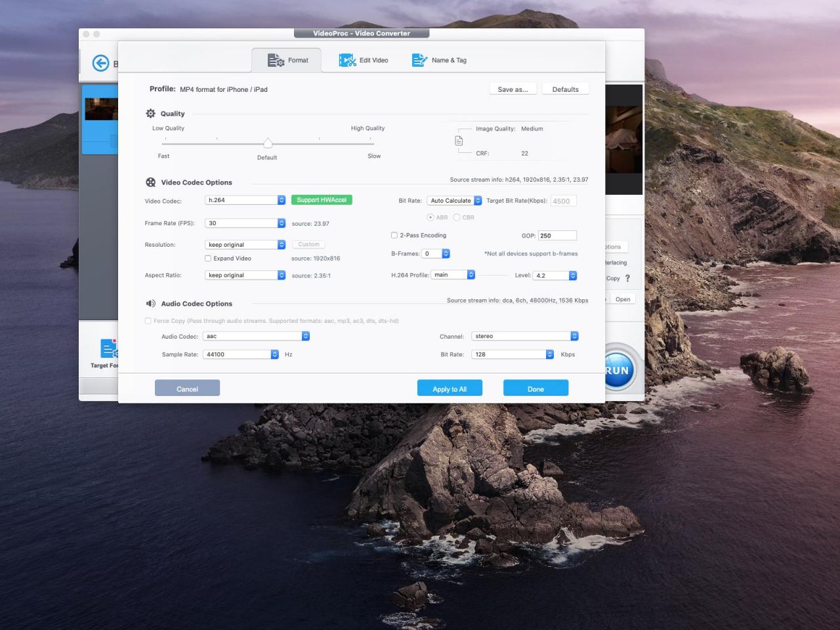
Task: Click the "source: 2.35:1" text
Action: coord(311,276)
